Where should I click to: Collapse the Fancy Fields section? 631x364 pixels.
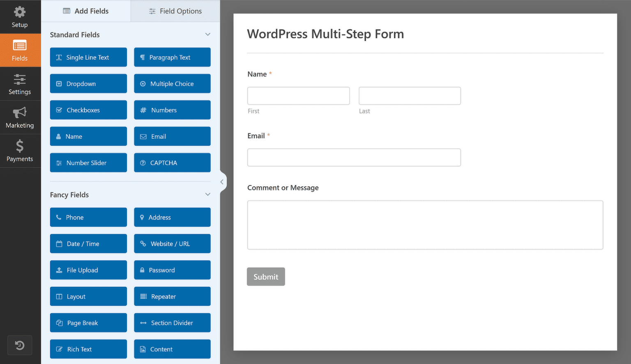[208, 194]
